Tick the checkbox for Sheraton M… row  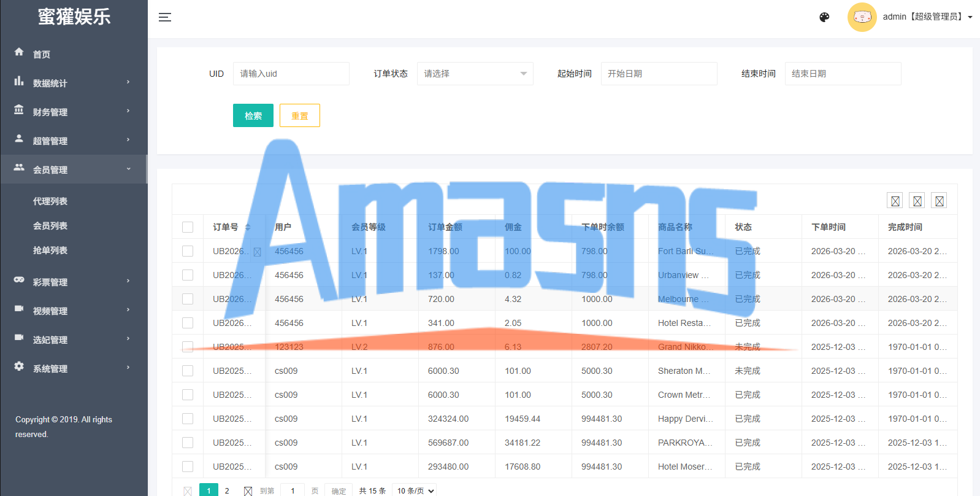tap(188, 371)
